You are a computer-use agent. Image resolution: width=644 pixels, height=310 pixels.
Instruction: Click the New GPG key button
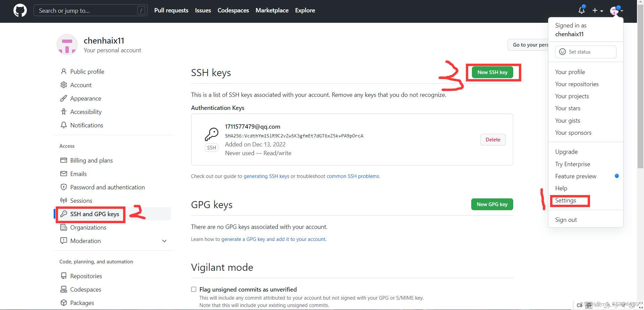pos(492,204)
